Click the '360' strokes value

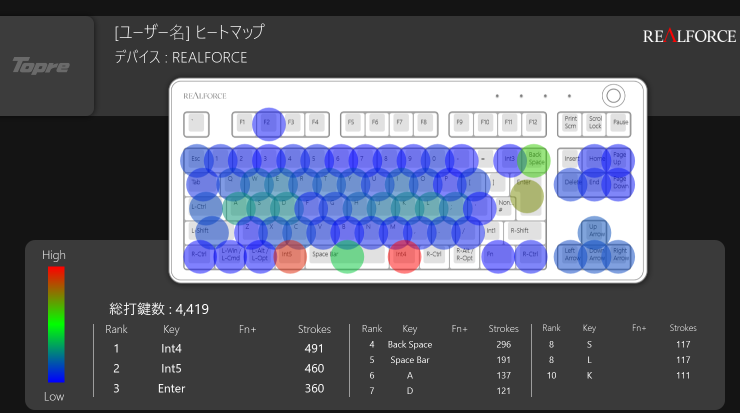pyautogui.click(x=314, y=389)
